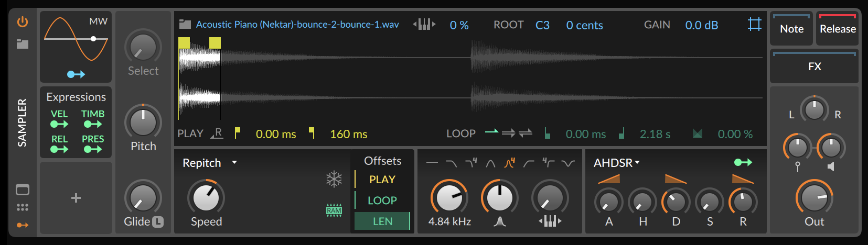This screenshot has height=245, width=868.
Task: Select the gentle low-pass filter shape
Action: pos(451,163)
